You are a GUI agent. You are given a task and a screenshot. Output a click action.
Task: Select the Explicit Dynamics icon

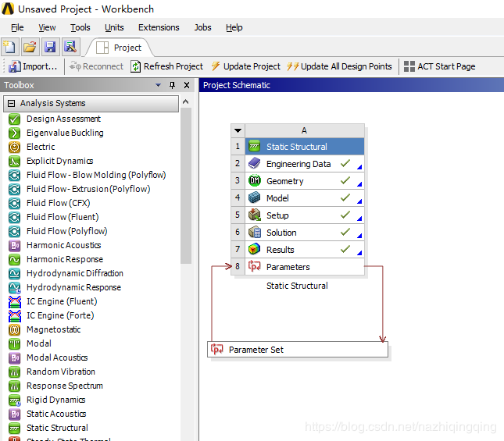tap(15, 161)
